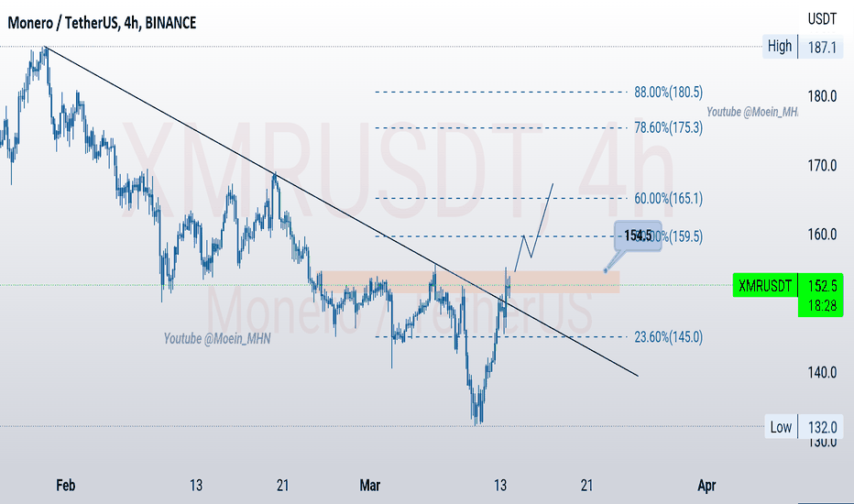Click the Youtube @Moein_MHN text near bottom left

pos(217,339)
